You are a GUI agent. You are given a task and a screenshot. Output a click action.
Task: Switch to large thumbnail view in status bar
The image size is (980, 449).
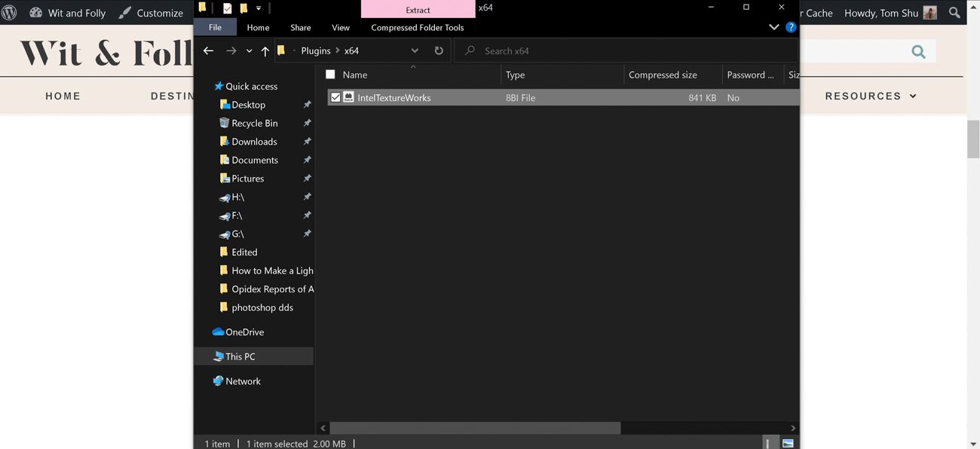(789, 443)
